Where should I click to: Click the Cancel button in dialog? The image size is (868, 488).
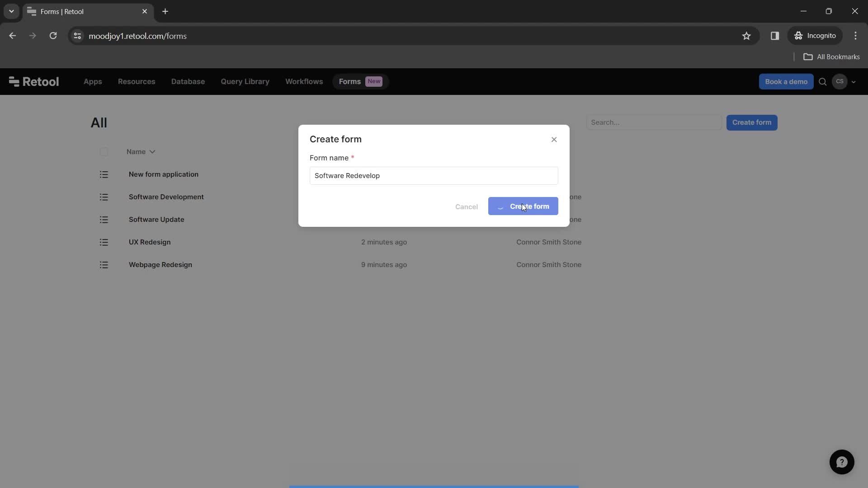467,206
